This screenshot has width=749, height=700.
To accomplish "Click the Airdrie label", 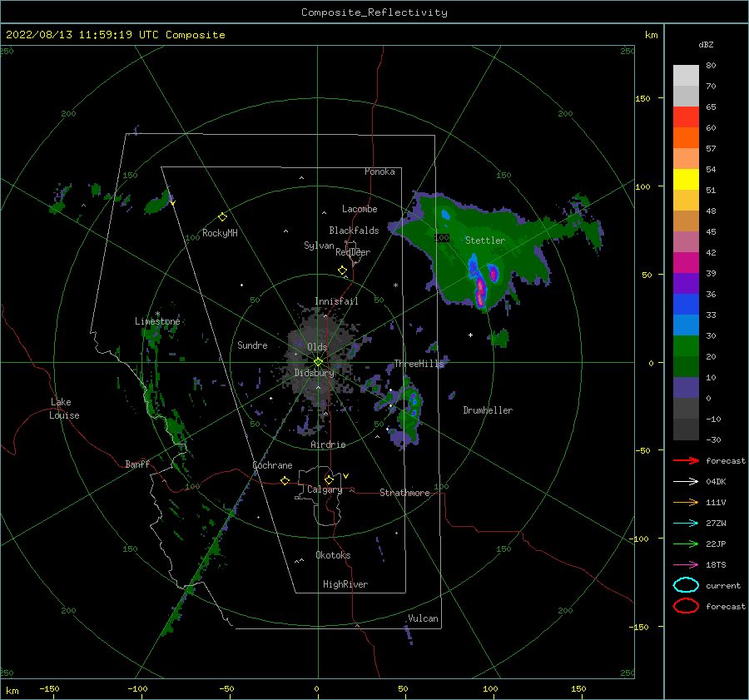I will 328,444.
